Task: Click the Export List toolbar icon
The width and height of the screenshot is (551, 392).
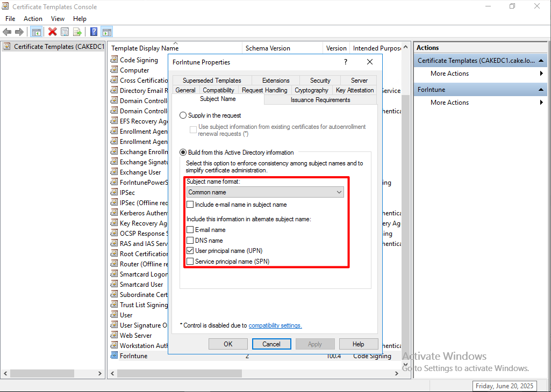Action: (x=77, y=32)
